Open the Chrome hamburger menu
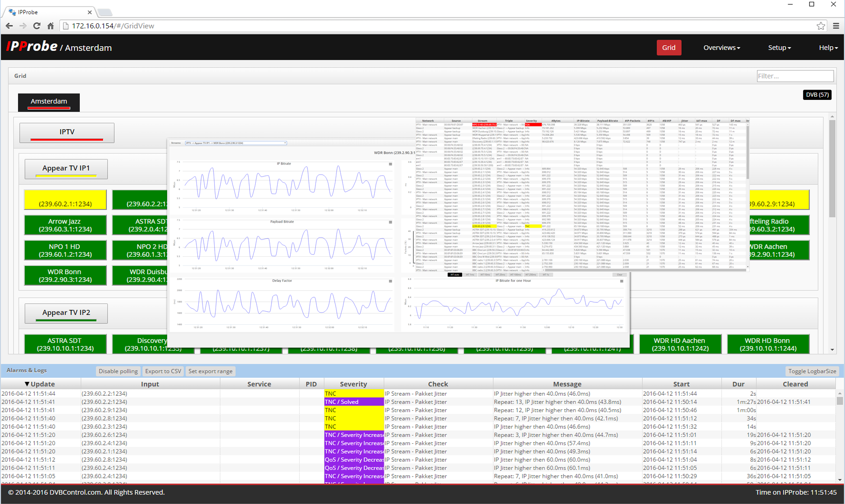Screen dimensions: 845x504 tap(836, 26)
